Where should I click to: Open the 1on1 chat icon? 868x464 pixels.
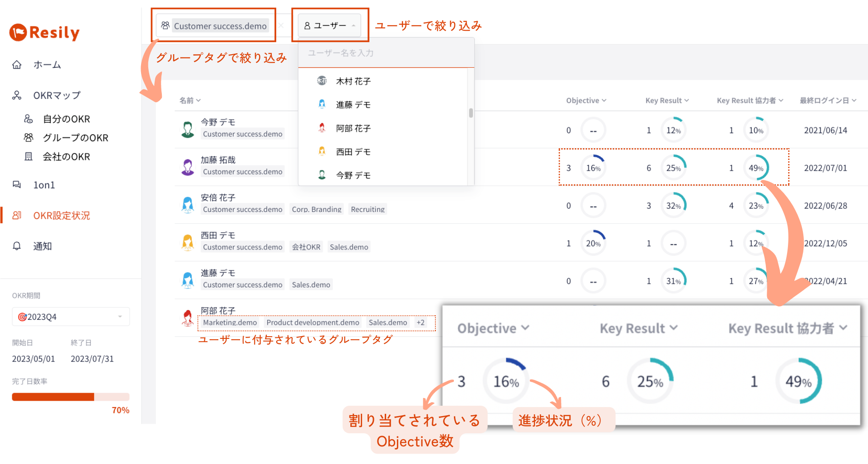[x=17, y=185]
